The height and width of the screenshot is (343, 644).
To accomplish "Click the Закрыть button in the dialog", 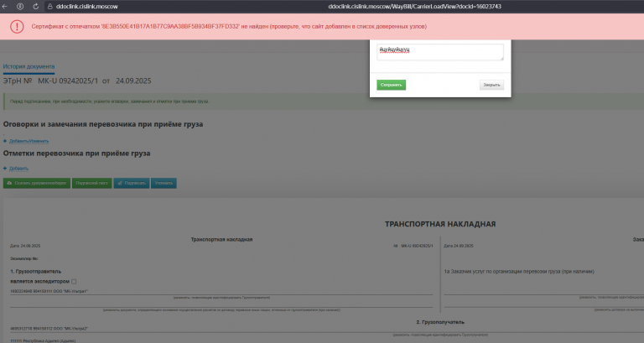I will point(491,85).
